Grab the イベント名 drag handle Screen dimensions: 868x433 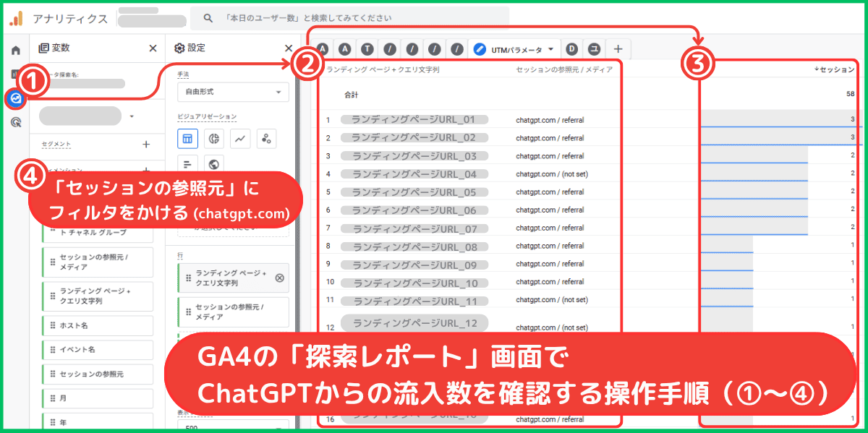53,350
